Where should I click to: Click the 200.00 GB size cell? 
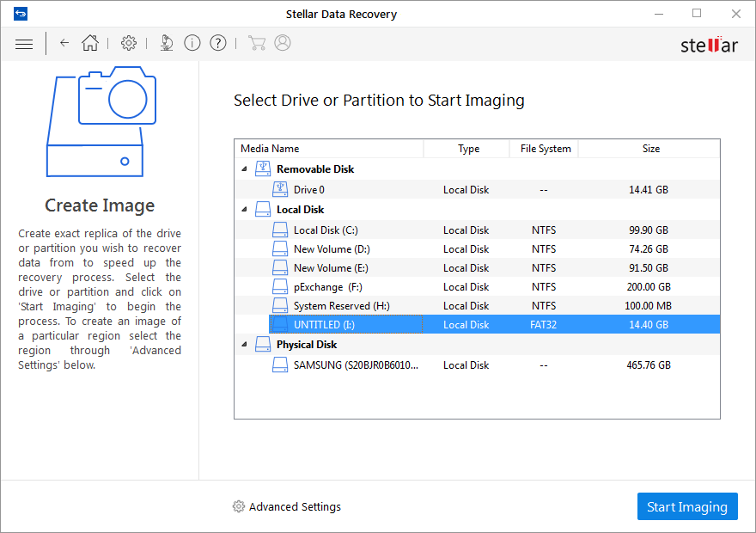coord(649,286)
